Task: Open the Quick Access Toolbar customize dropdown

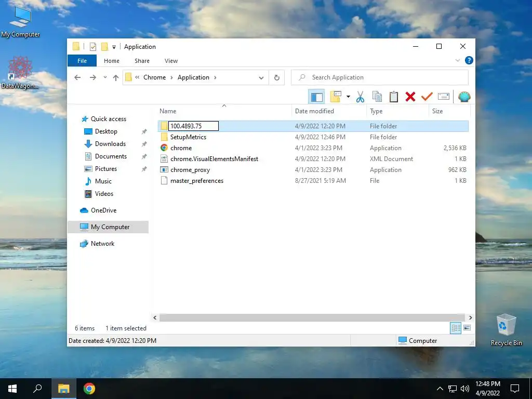Action: [x=114, y=47]
